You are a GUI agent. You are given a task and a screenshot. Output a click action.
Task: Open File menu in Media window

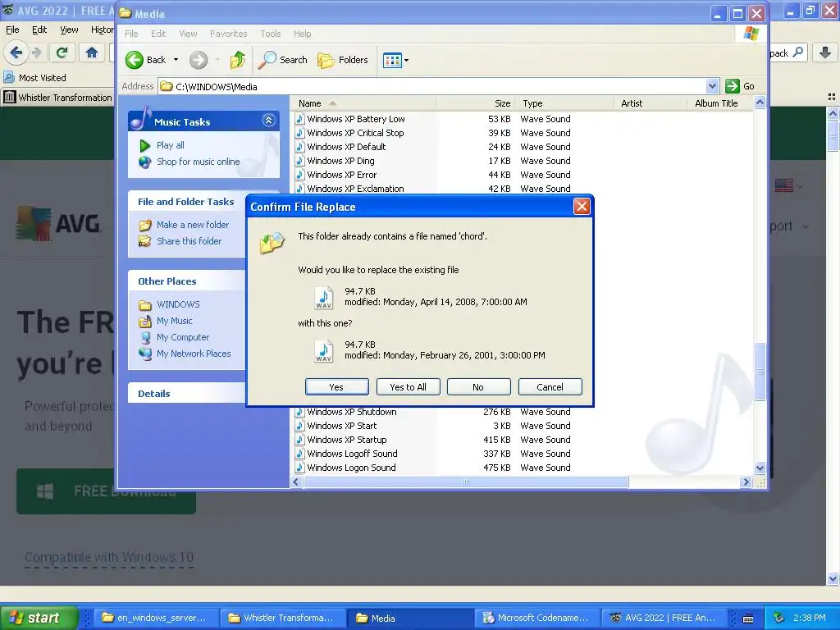click(131, 34)
